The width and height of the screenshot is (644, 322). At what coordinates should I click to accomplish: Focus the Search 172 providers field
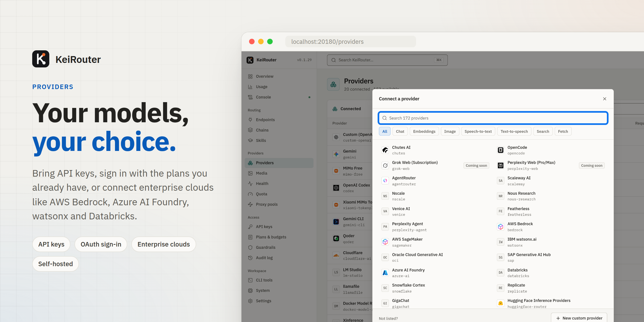click(x=493, y=118)
